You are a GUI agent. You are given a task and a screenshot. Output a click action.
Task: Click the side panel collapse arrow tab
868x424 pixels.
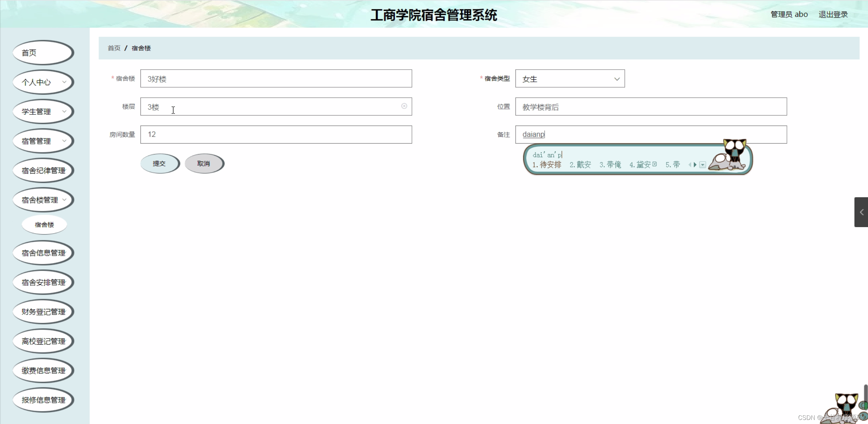pos(861,212)
